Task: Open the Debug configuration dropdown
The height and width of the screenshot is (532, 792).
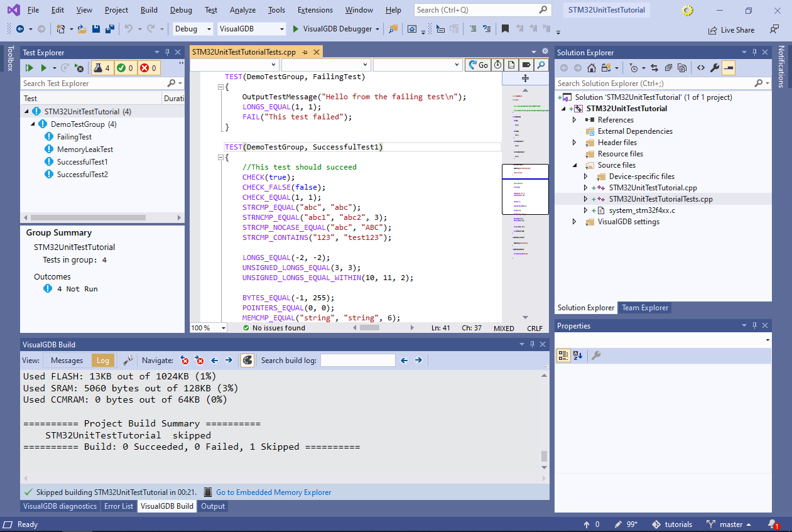Action: pos(193,29)
